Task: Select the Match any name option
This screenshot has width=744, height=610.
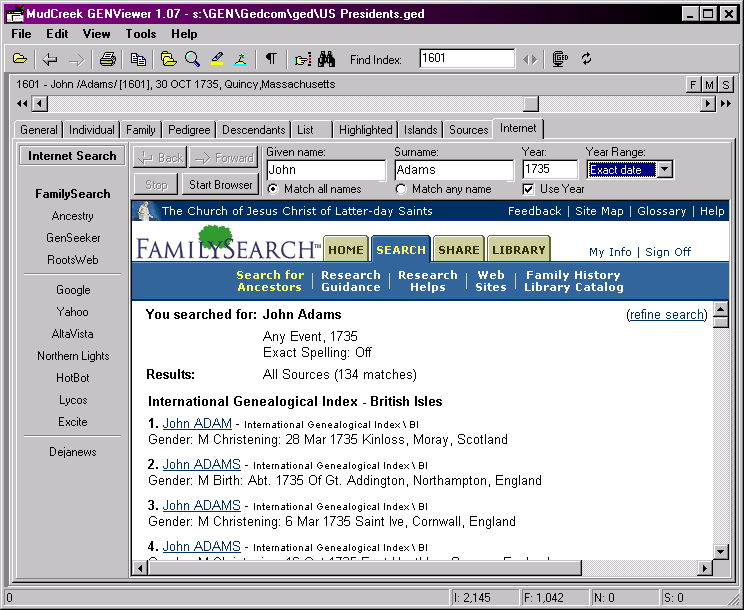Action: pos(401,189)
